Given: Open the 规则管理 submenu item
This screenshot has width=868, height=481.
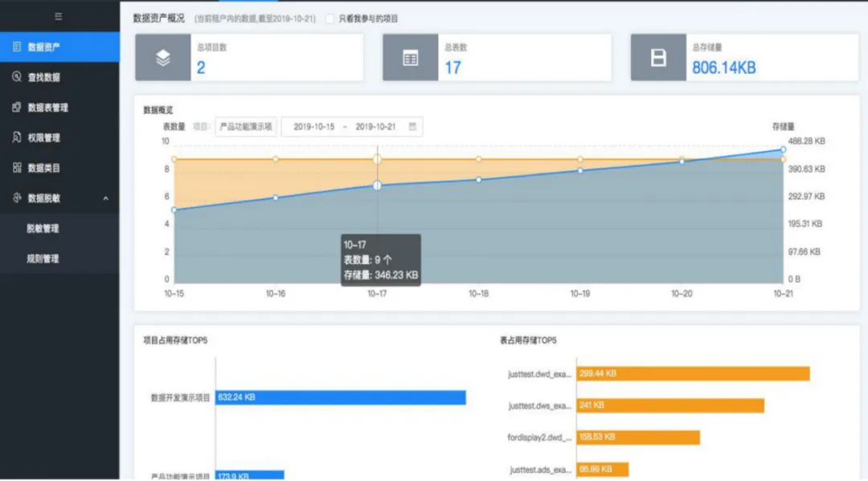Looking at the screenshot, I should pyautogui.click(x=43, y=259).
